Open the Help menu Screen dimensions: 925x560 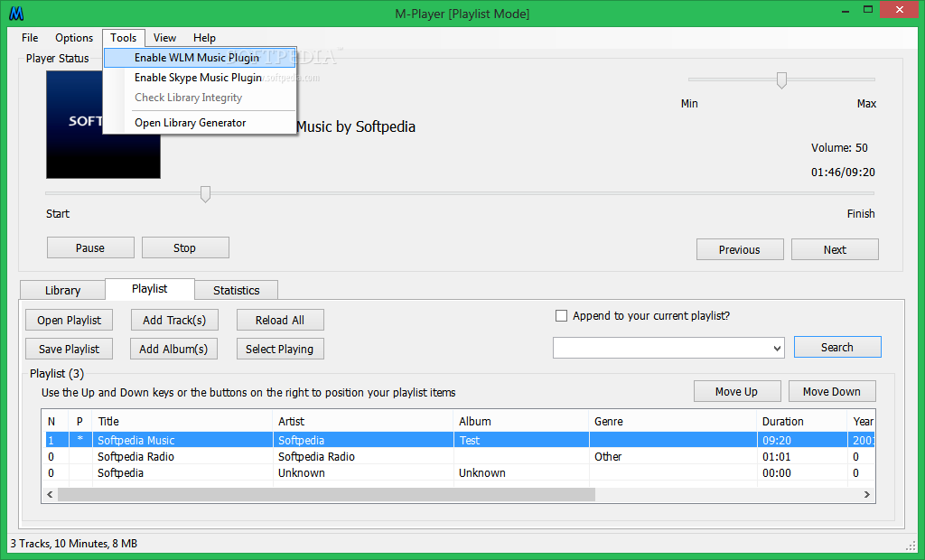pos(204,38)
